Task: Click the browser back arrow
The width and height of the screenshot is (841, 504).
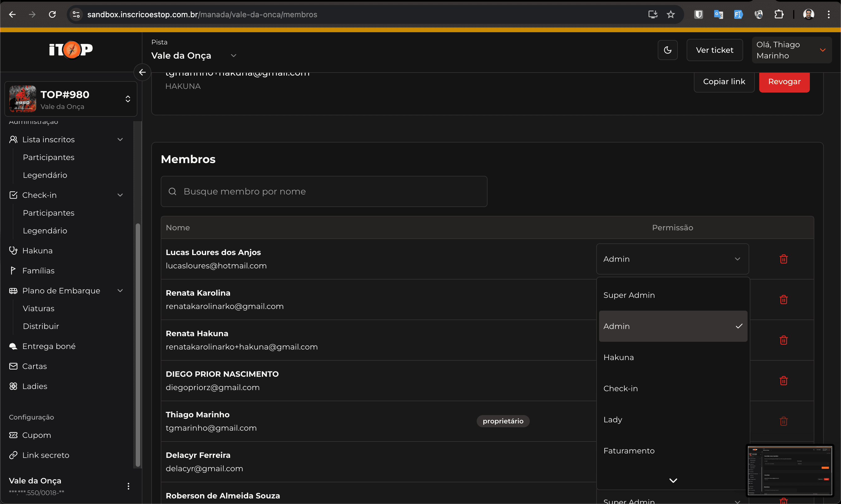Action: tap(12, 14)
